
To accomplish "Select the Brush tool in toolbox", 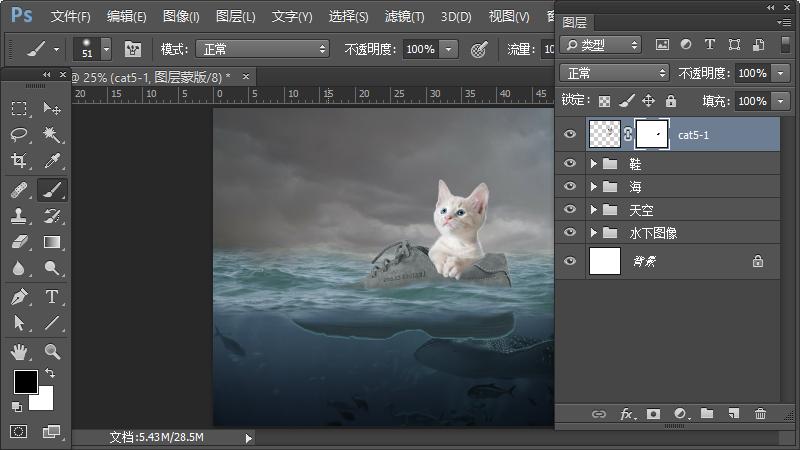I will (52, 190).
